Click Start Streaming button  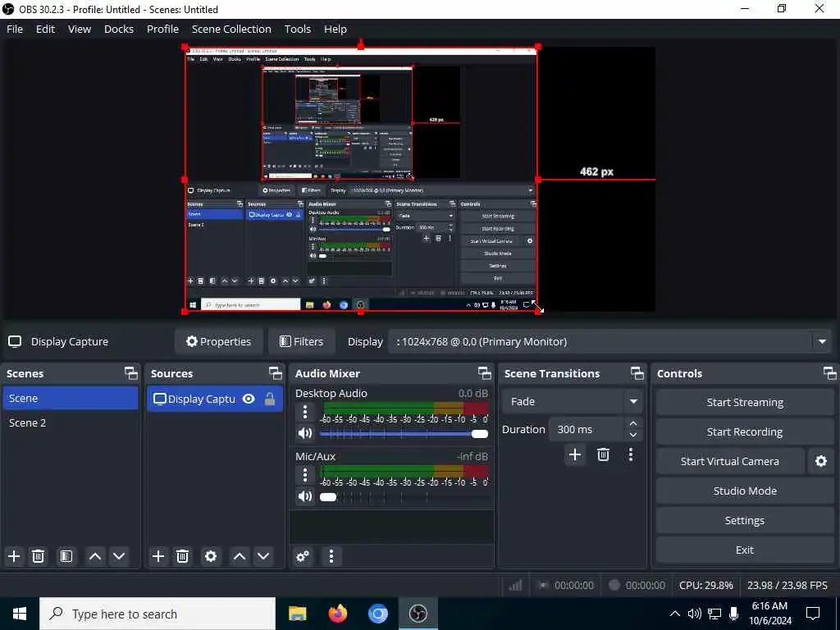coord(745,402)
